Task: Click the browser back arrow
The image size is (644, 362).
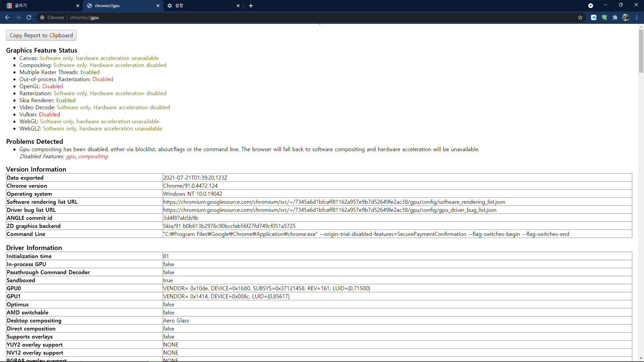Action: point(7,17)
